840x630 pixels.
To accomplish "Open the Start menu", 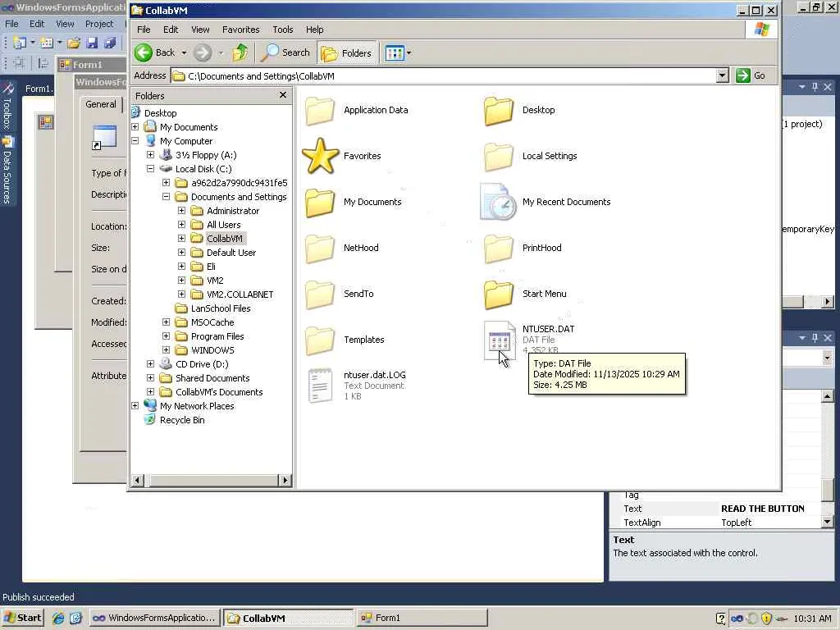I will [x=22, y=618].
